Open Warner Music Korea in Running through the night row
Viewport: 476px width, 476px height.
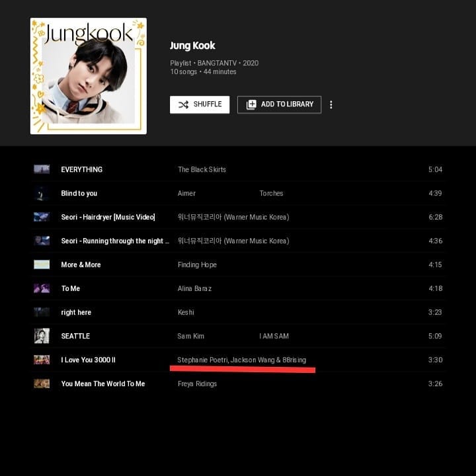[233, 241]
